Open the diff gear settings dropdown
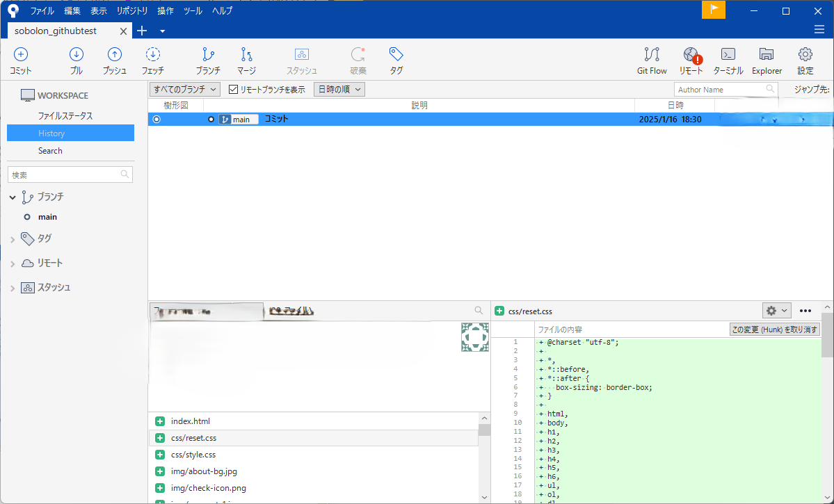 click(776, 311)
